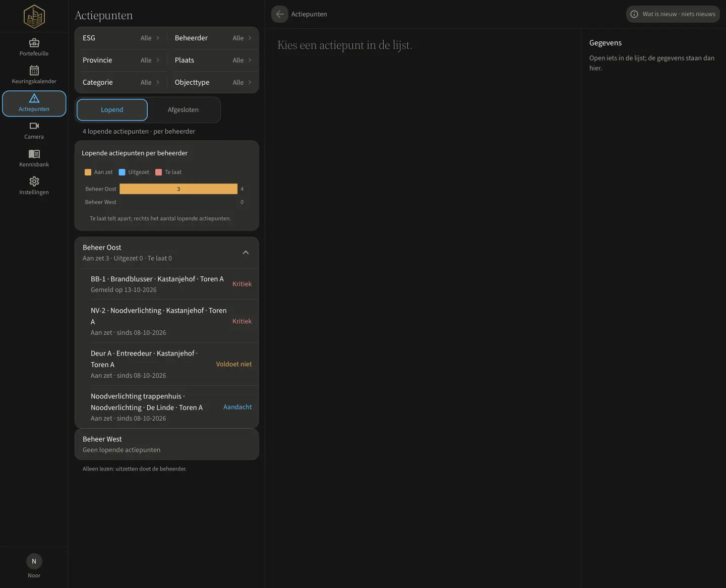
Task: Click the '4 lopende actiepunten · per beheerder' summary
Action: [x=139, y=132]
